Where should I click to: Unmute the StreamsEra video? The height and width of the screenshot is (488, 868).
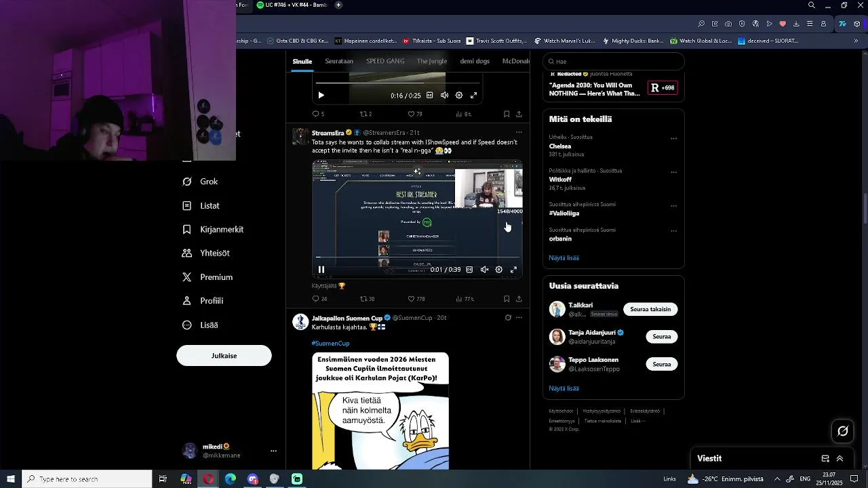tap(484, 270)
